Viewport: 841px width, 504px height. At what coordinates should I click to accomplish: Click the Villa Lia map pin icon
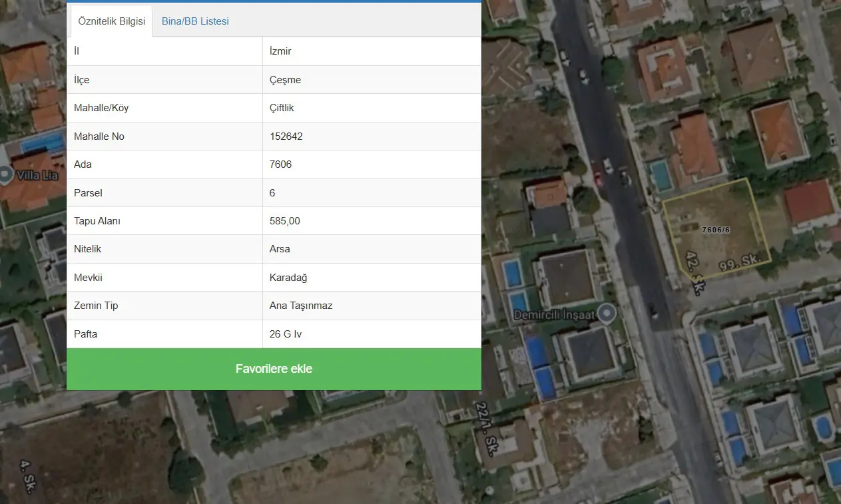6,176
